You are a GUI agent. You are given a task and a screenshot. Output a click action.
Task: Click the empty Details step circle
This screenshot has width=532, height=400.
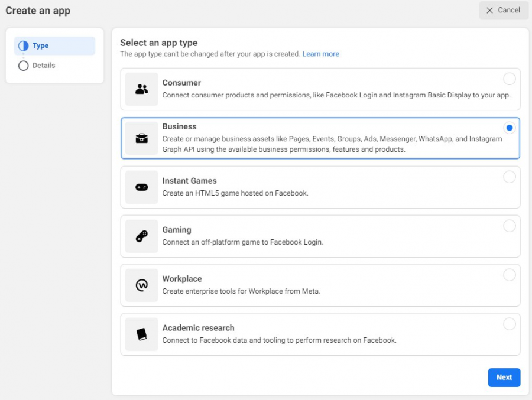click(x=24, y=66)
